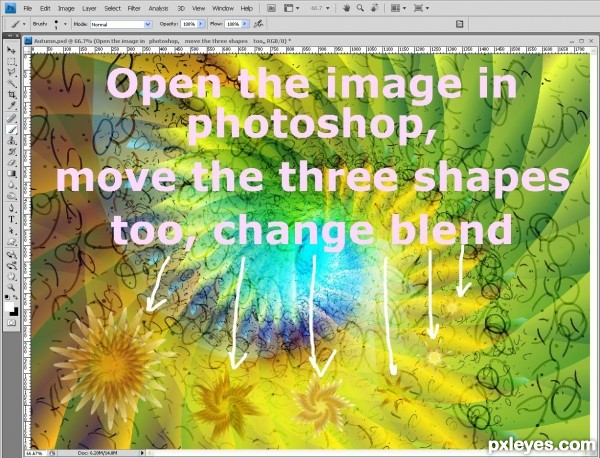The width and height of the screenshot is (600, 458).
Task: Select the Pen tool
Action: (x=11, y=209)
